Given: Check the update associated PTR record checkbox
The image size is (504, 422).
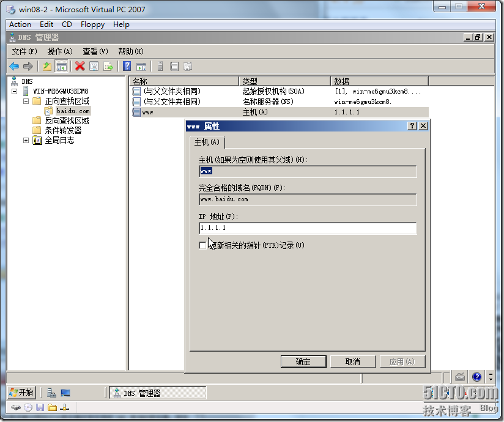Looking at the screenshot, I should click(202, 245).
